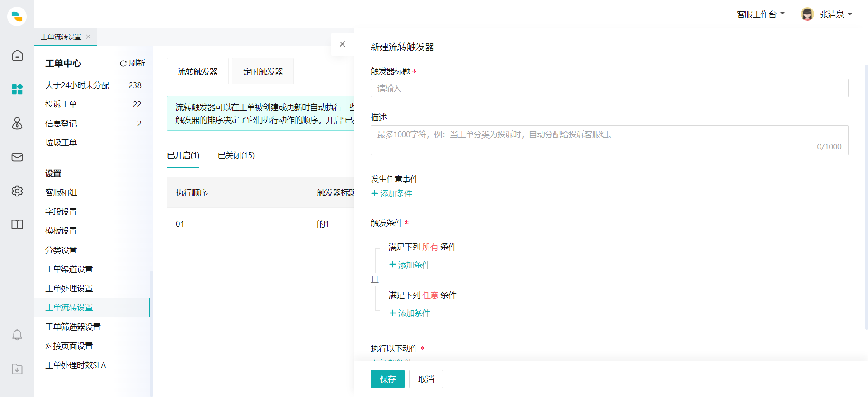
Task: Close the 工单流转设置 tab with its X
Action: (88, 37)
